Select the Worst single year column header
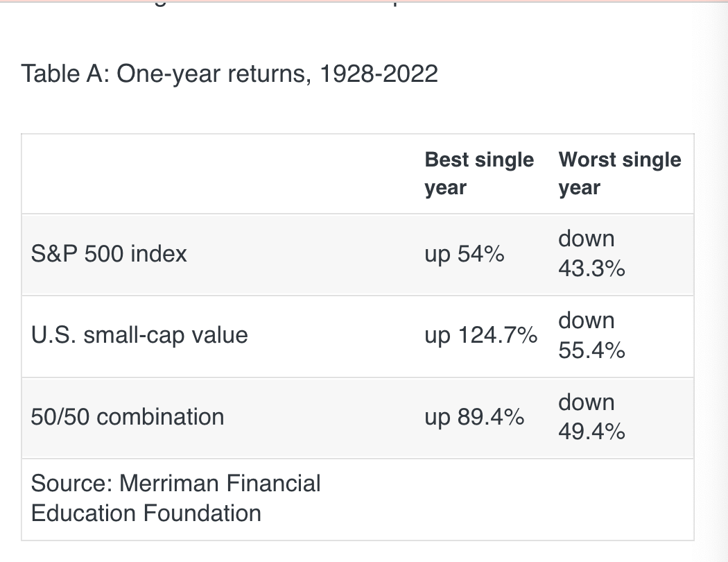 (x=620, y=173)
